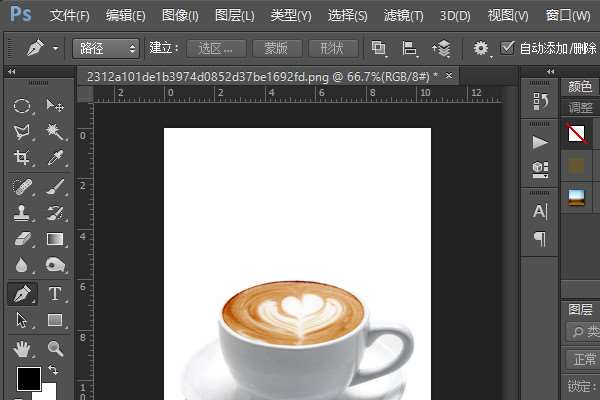The image size is (600, 400).
Task: Open the Actions panel play icon
Action: click(540, 143)
